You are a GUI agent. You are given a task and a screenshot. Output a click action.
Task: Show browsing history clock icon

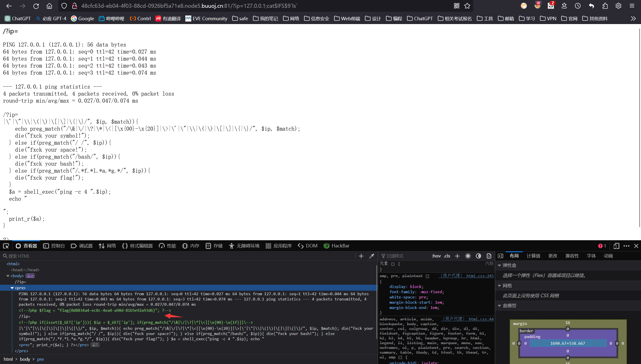[578, 6]
